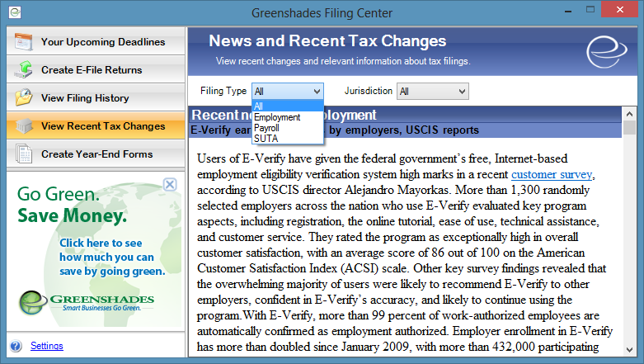Click the building icon beside Recent Tax Changes

coord(23,125)
